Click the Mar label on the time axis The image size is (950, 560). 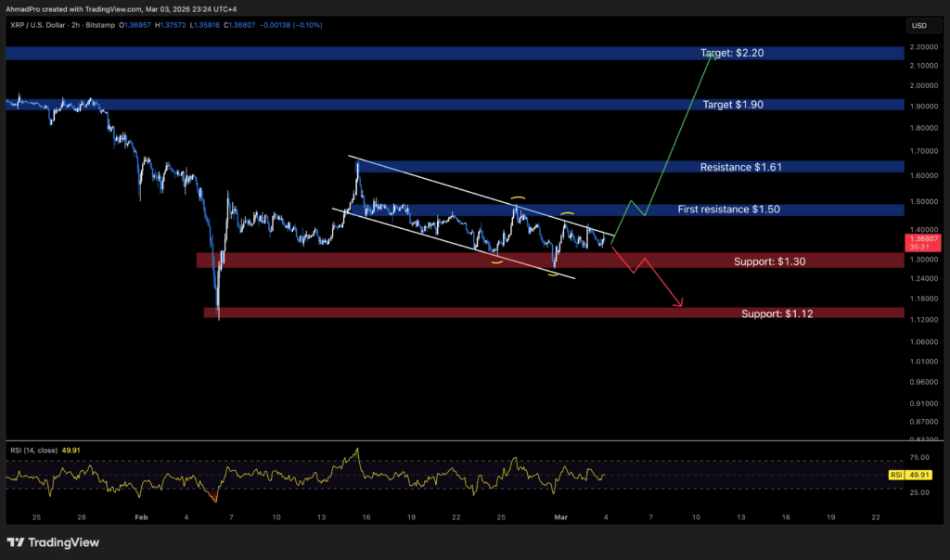(560, 518)
